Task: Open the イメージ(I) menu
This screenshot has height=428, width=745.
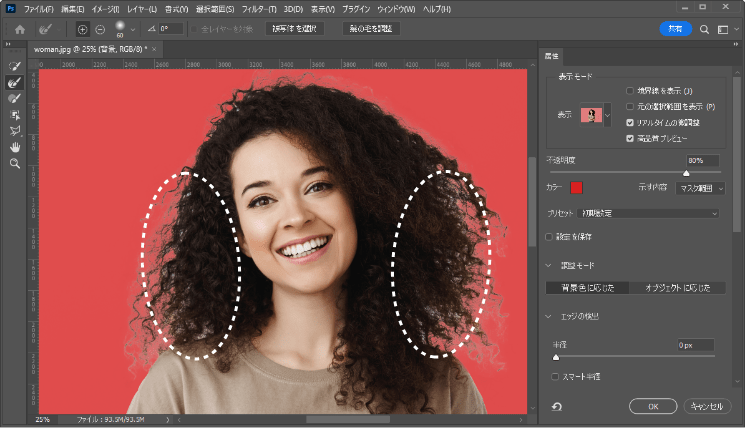Action: 105,8
